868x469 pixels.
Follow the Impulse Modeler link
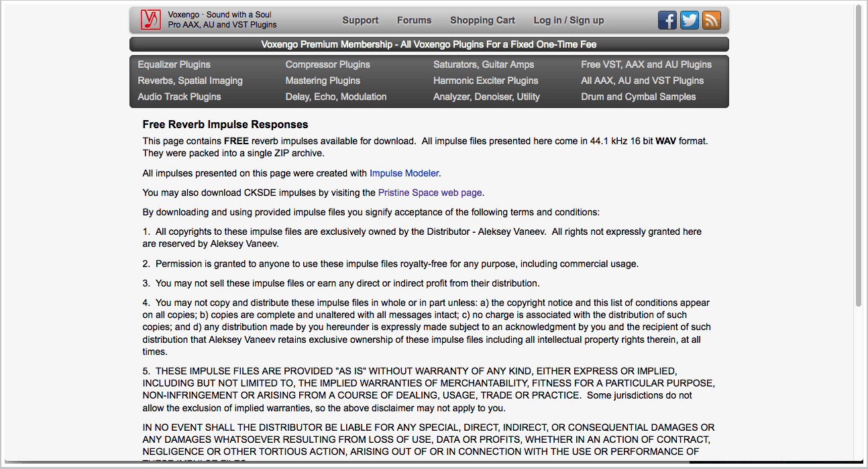point(404,173)
